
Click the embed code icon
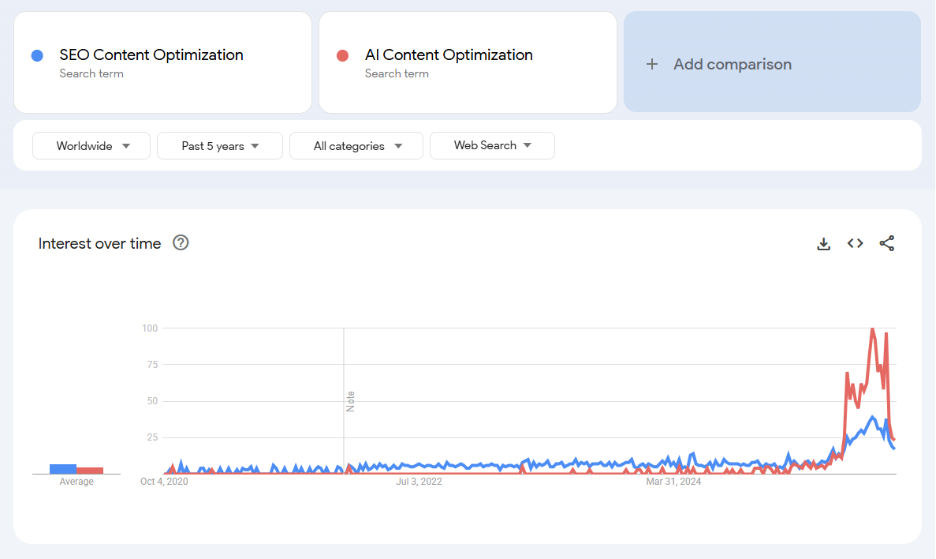(x=855, y=243)
